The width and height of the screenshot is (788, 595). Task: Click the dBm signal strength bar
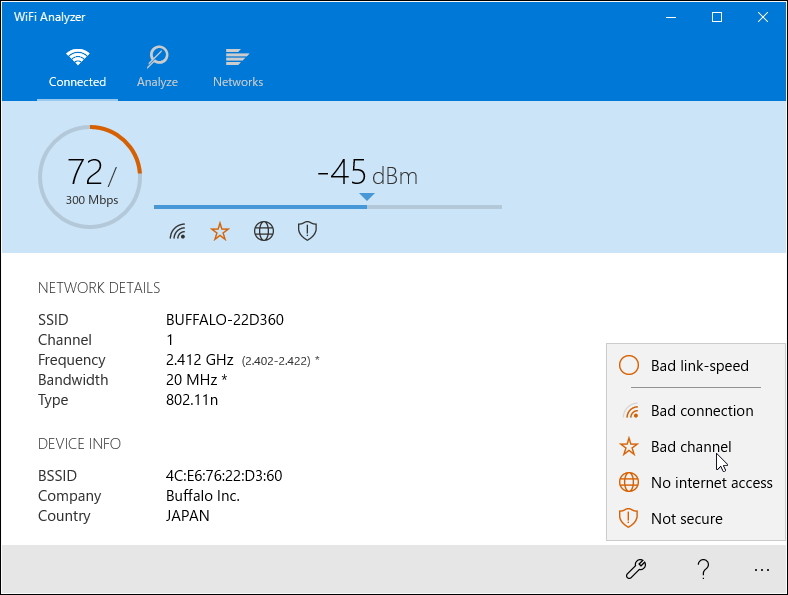(x=327, y=207)
